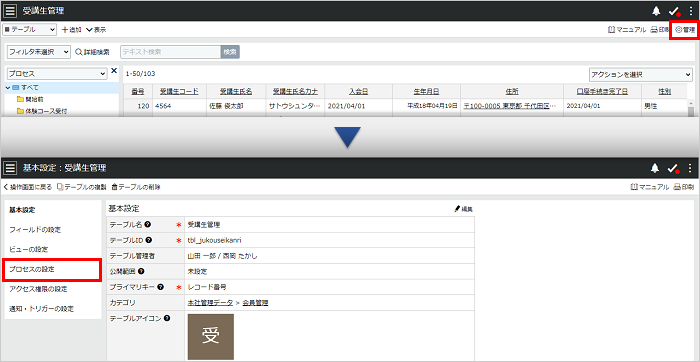
Task: Open address link 〒100-0005 東京都
Action: [x=510, y=106]
